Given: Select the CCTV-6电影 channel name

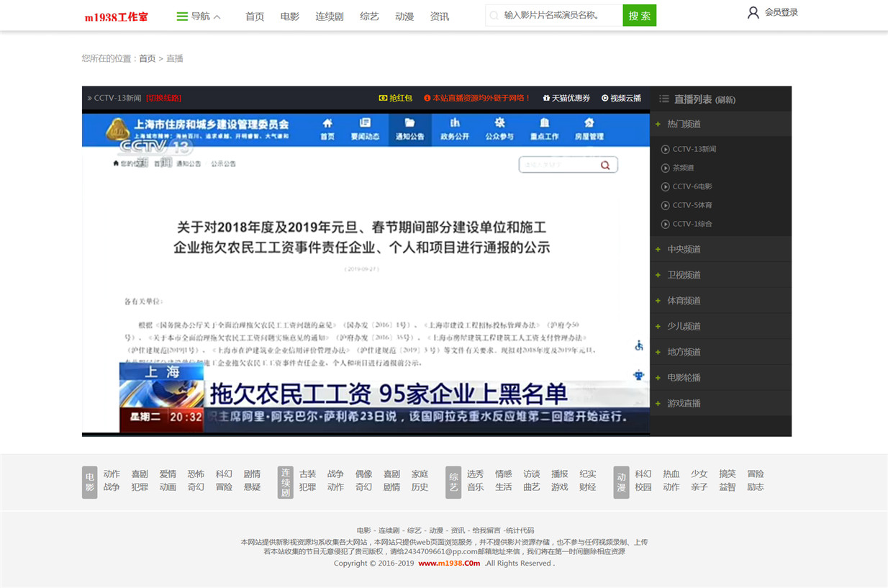Looking at the screenshot, I should click(692, 186).
